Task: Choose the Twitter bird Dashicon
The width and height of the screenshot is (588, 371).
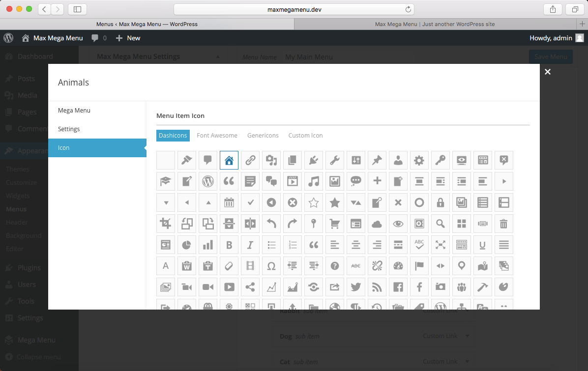Action: [355, 287]
